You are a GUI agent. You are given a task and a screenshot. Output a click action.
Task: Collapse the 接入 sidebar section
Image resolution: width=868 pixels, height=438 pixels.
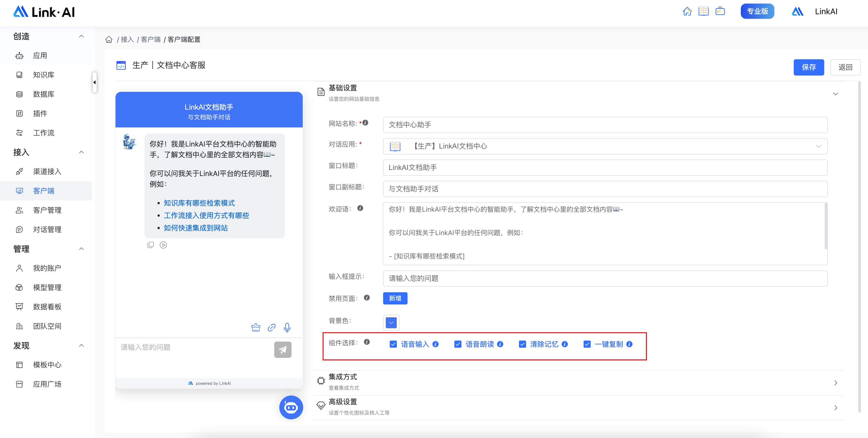tap(81, 152)
